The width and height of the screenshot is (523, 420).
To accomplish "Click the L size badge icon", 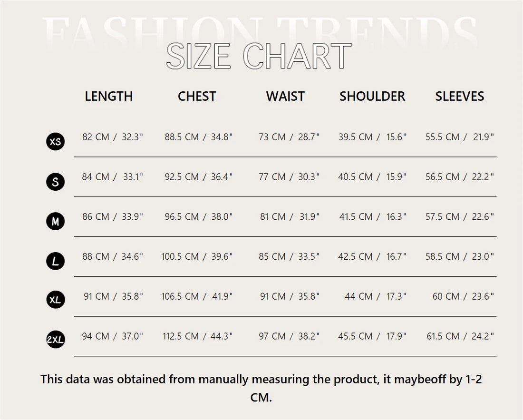I will coord(56,261).
